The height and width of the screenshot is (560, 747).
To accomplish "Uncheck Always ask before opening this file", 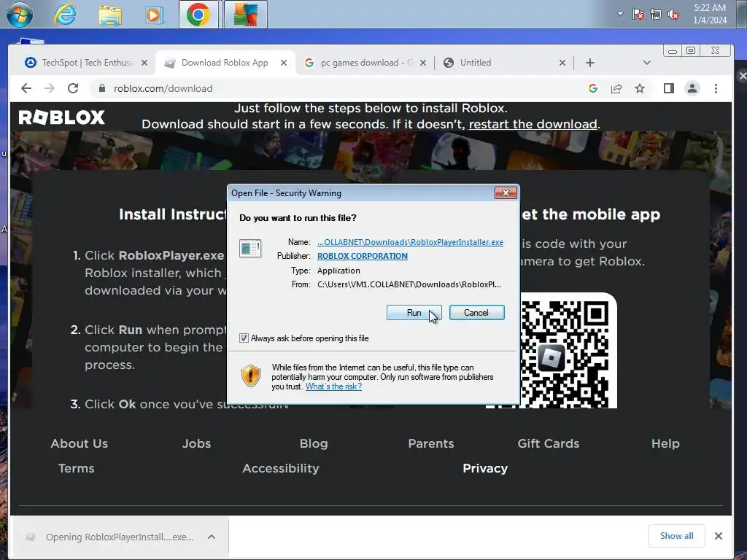I will (244, 338).
